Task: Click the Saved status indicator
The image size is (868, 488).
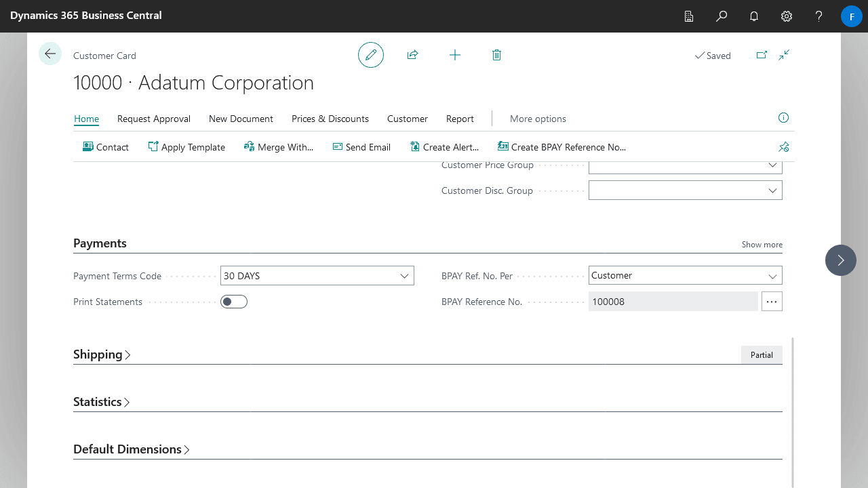Action: [x=713, y=56]
